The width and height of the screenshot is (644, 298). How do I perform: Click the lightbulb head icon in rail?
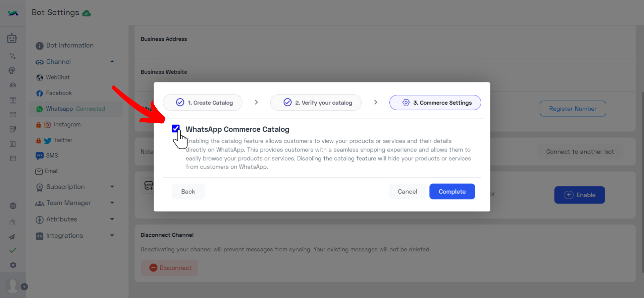click(x=12, y=70)
